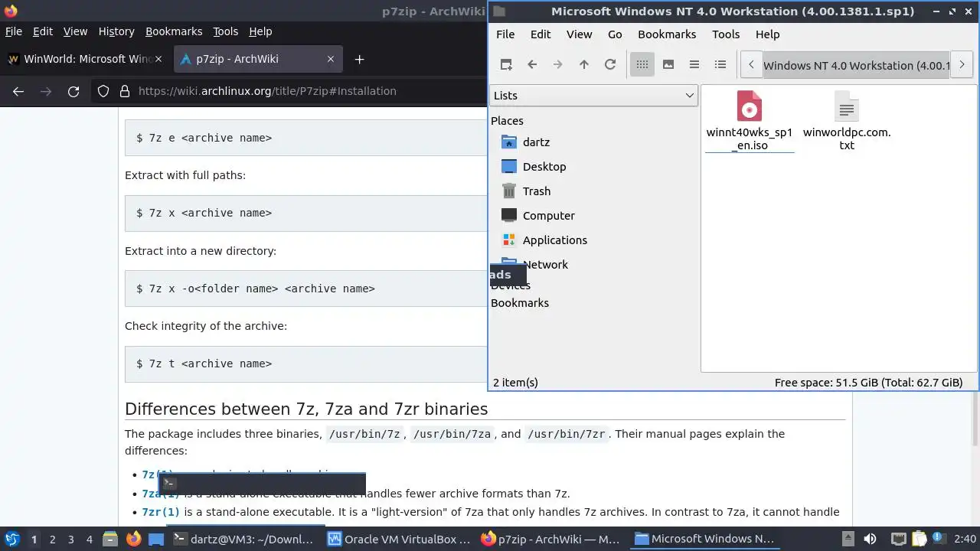The image size is (980, 551).
Task: Open new tab in file manager
Action: click(x=506, y=65)
